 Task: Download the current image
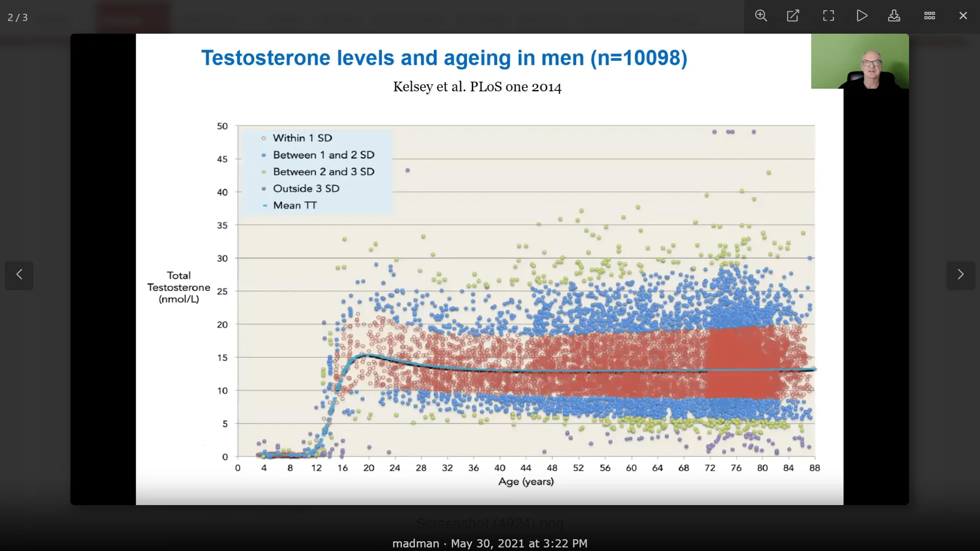click(x=894, y=16)
